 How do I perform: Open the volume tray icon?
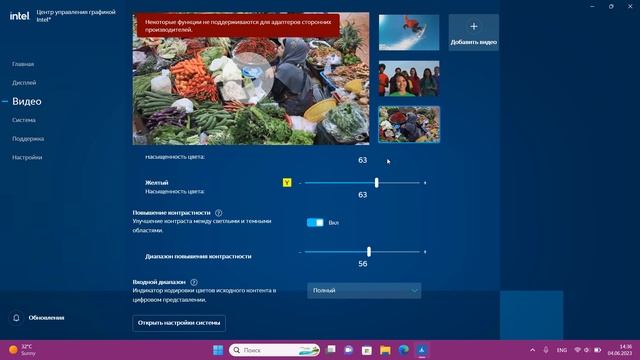pyautogui.click(x=587, y=350)
